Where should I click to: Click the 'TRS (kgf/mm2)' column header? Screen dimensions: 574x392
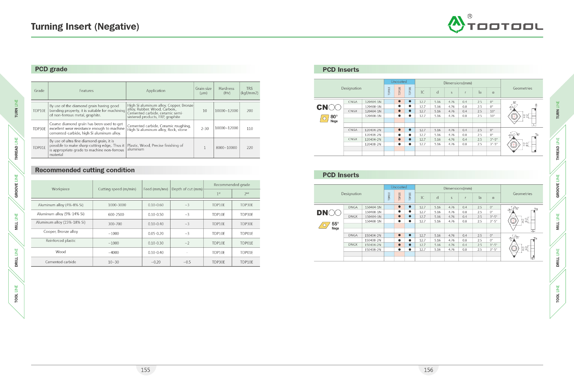pos(250,91)
